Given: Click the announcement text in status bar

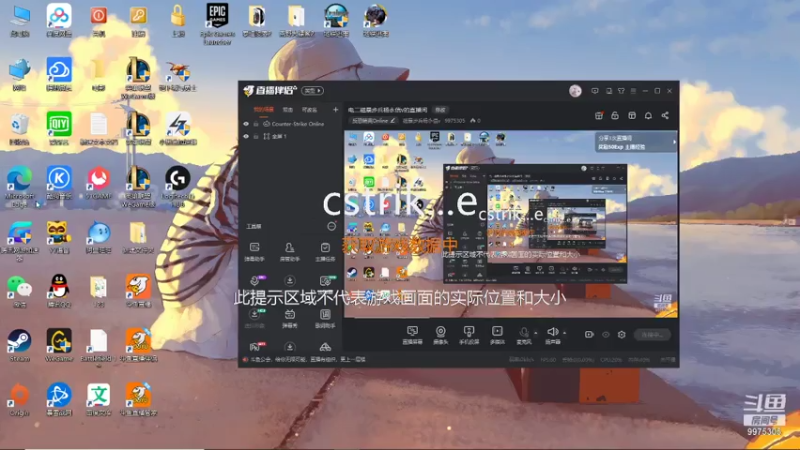Looking at the screenshot, I should [x=308, y=360].
